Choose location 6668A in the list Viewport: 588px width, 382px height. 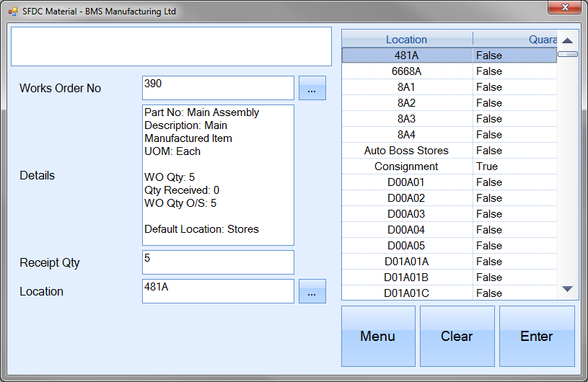pyautogui.click(x=406, y=71)
